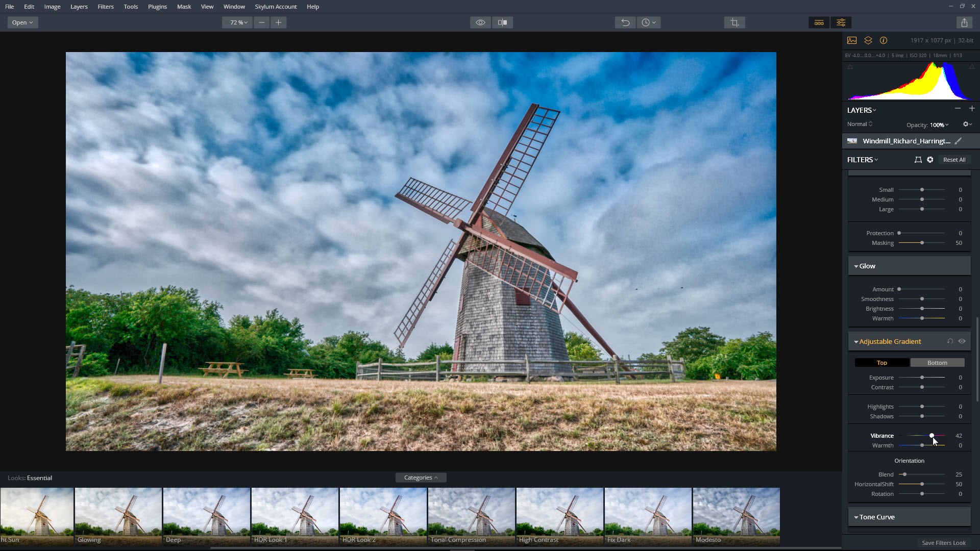Hide the Adjustable Gradient filter effect

(962, 341)
